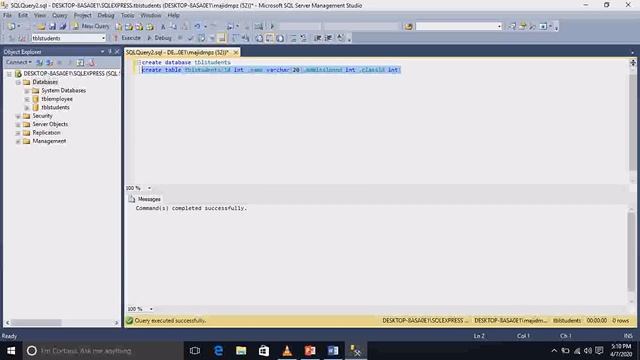This screenshot has width=640, height=360.
Task: Select the tblstudents database in tree
Action: tap(55, 107)
